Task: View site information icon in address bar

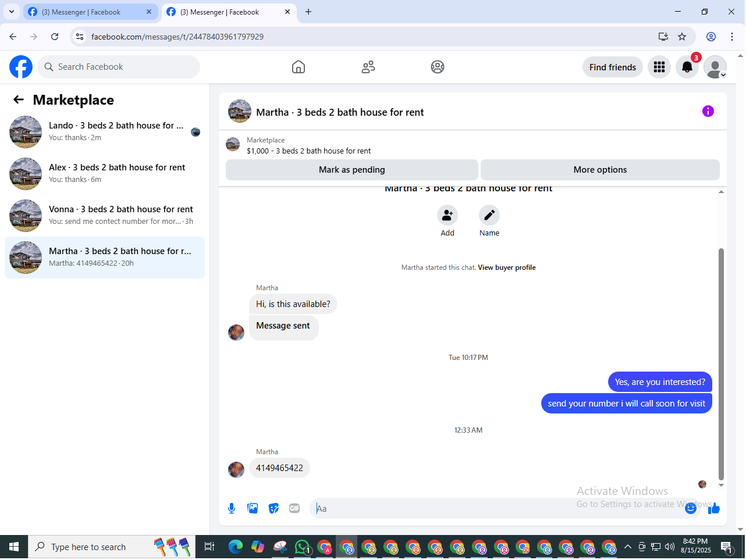Action: pos(80,37)
